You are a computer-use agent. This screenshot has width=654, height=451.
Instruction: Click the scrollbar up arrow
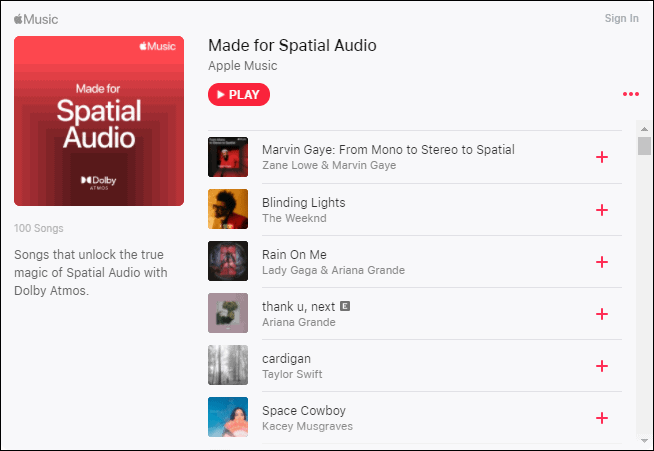tap(644, 129)
